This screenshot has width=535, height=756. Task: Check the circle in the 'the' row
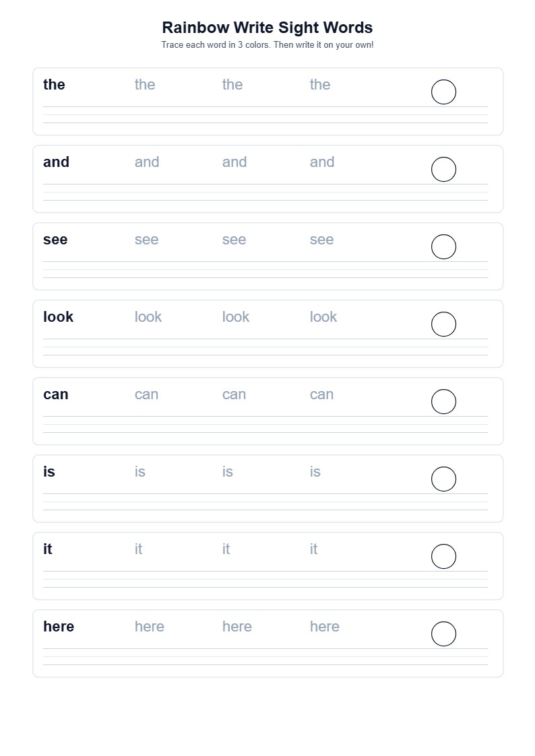[443, 92]
